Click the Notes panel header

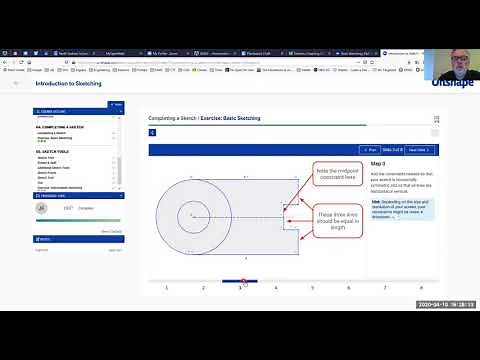(79, 239)
